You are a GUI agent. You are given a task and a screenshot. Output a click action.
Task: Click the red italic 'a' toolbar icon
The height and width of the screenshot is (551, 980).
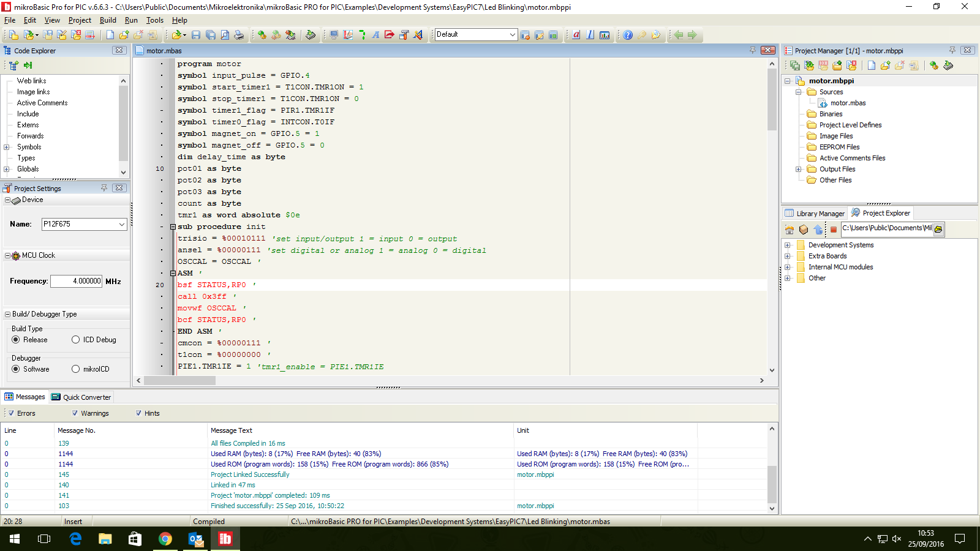tap(576, 35)
